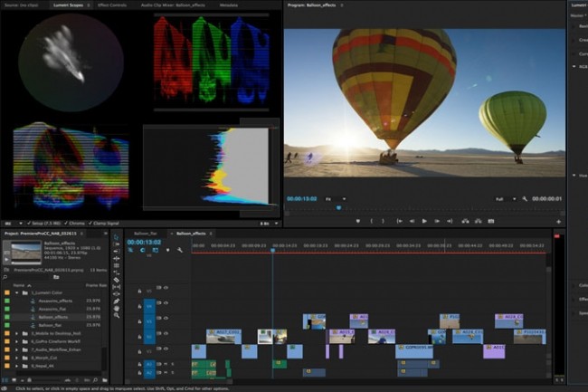
Task: Click the Program monitor playhead marker
Action: pyautogui.click(x=338, y=207)
